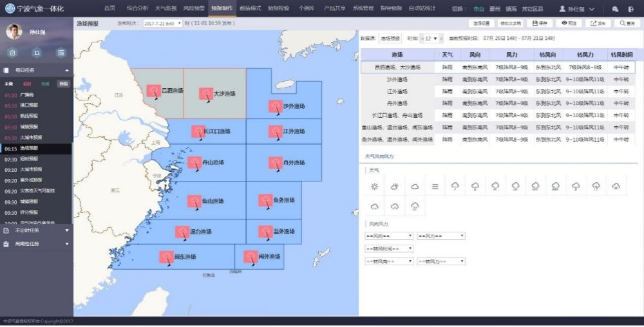Click the 发布 publish button
This screenshot has height=327, width=644.
pos(597,23)
